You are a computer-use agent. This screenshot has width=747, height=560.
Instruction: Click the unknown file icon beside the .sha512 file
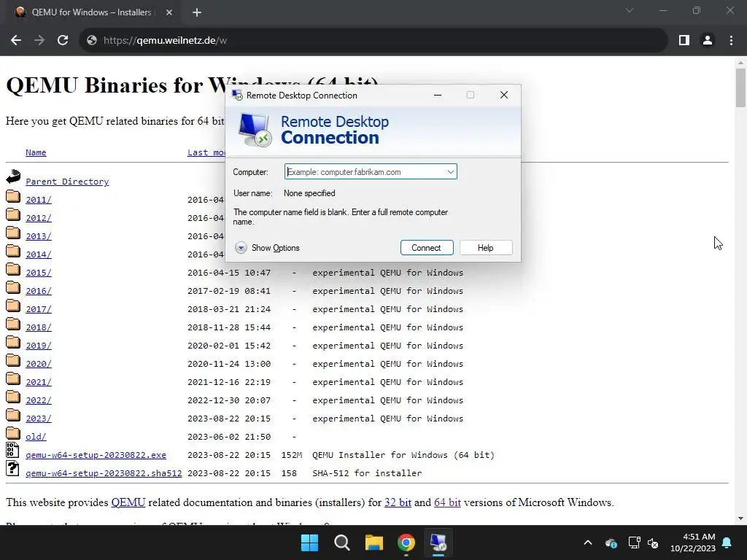(12, 468)
